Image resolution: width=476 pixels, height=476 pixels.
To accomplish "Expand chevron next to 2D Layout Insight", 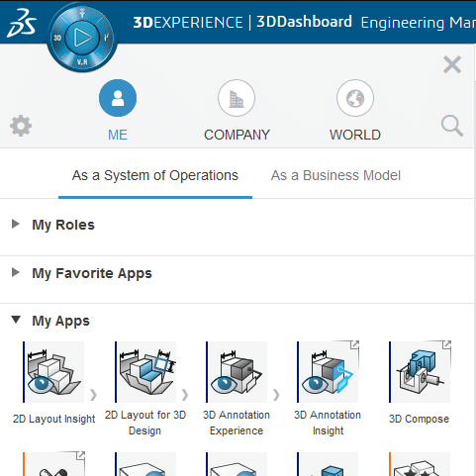I will [x=93, y=395].
